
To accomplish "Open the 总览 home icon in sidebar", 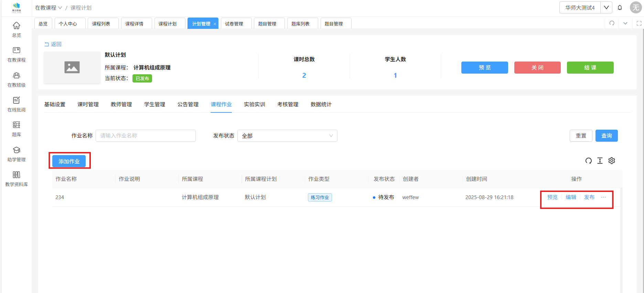I will (x=17, y=29).
